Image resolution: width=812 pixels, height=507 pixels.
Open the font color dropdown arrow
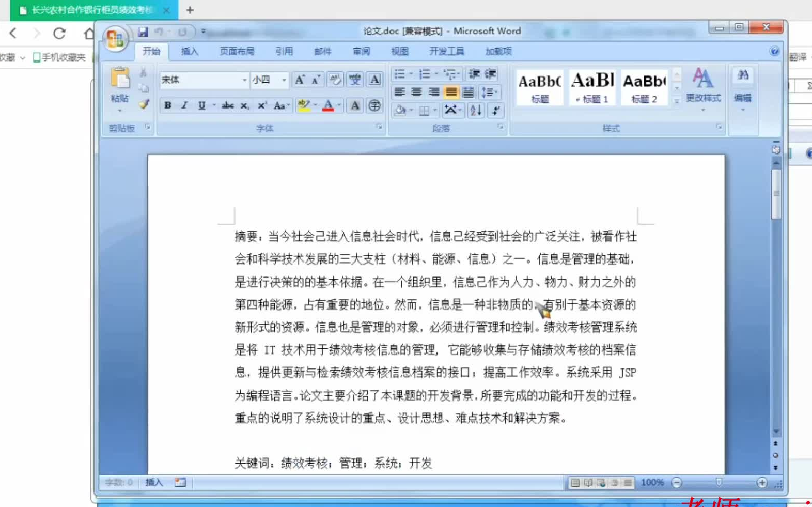pyautogui.click(x=339, y=105)
